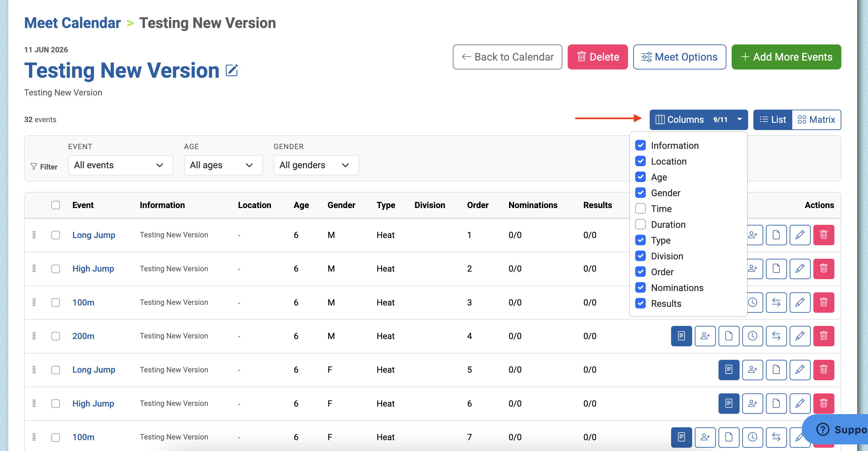The width and height of the screenshot is (868, 451).
Task: Open the All events dropdown
Action: point(121,165)
